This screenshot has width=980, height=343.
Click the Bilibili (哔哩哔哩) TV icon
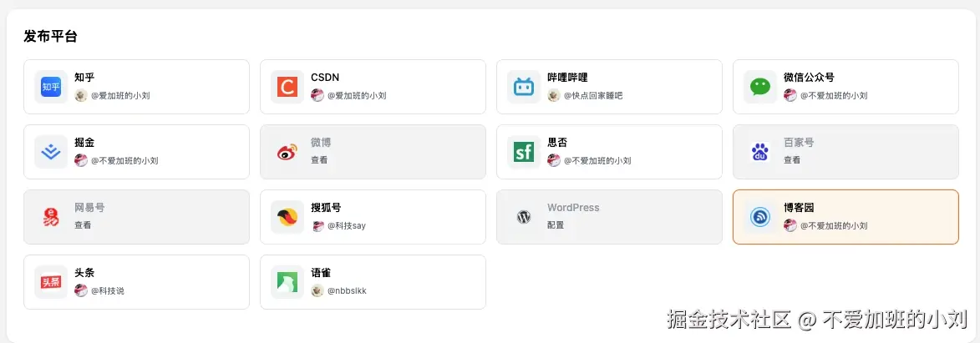pyautogui.click(x=524, y=87)
